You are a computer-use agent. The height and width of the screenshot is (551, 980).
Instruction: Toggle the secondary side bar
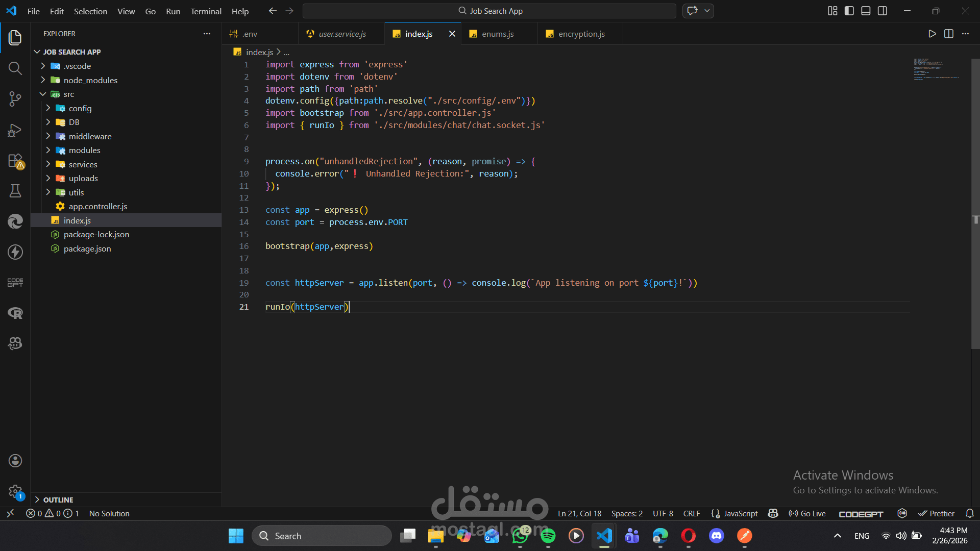(x=883, y=11)
